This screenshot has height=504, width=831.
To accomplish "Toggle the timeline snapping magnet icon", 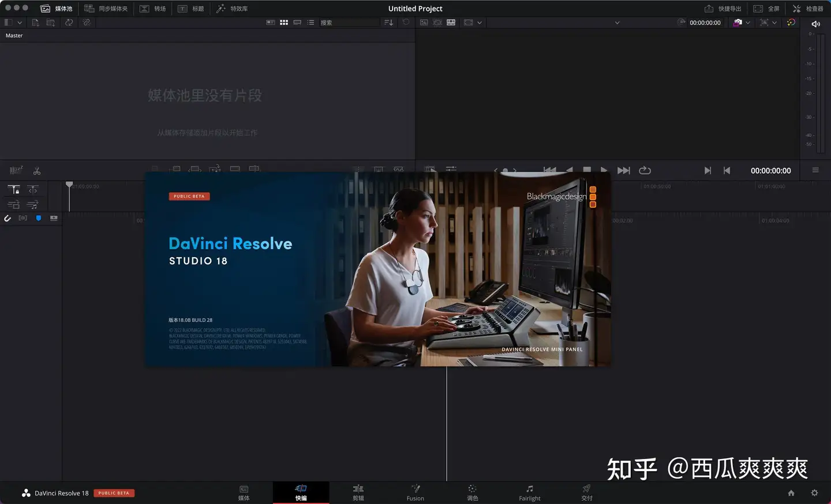I will click(8, 218).
